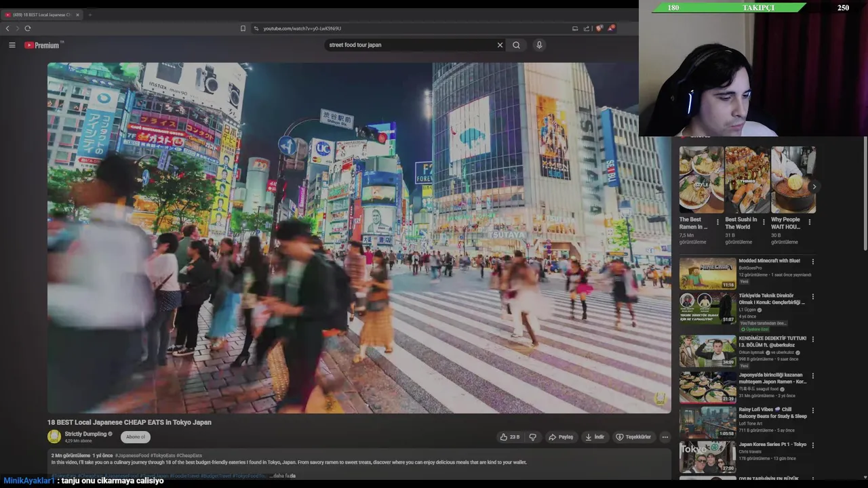Image resolution: width=868 pixels, height=488 pixels.
Task: Click the Teşekkürler thanks button
Action: [x=633, y=437]
